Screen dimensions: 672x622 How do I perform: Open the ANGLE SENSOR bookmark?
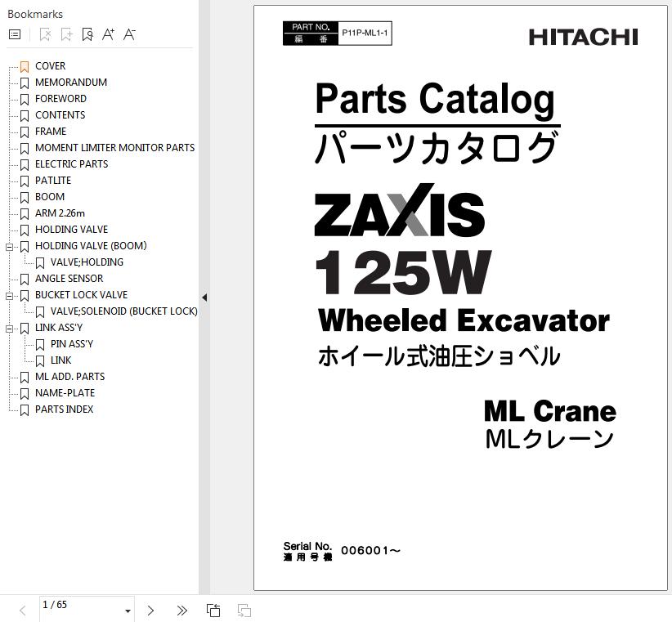coord(69,279)
